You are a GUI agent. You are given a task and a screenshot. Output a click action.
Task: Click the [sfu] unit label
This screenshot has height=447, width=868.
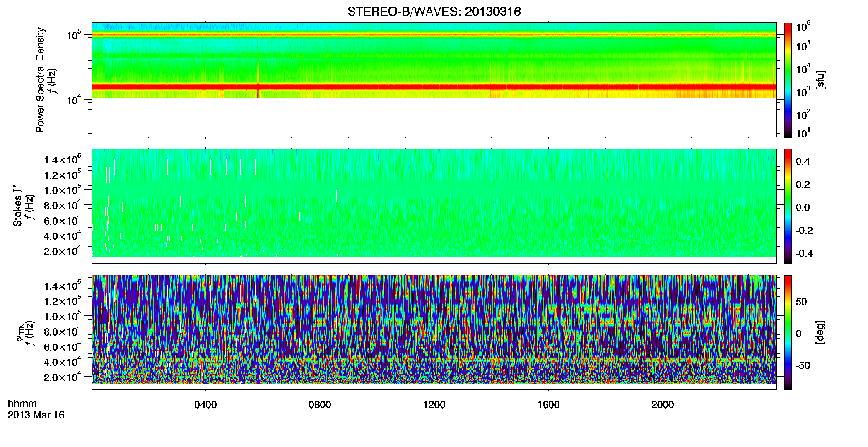(820, 80)
